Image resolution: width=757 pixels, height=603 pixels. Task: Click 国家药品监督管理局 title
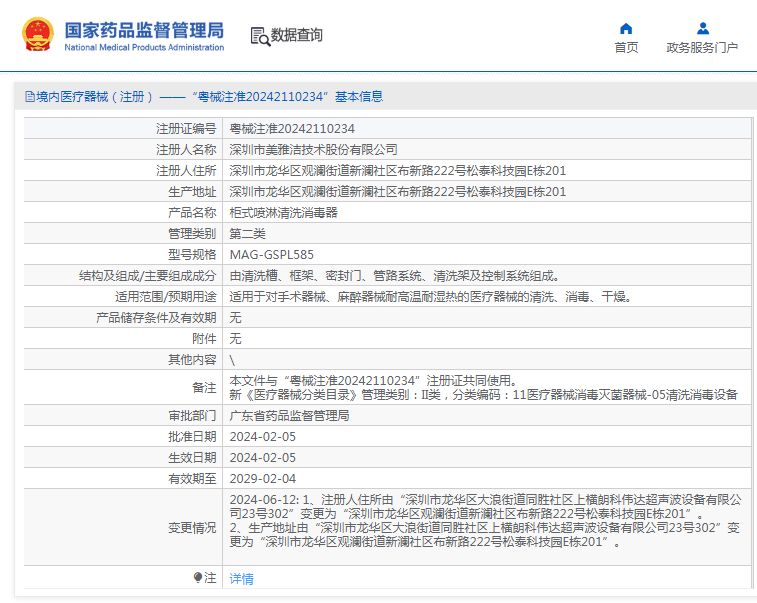tap(144, 30)
